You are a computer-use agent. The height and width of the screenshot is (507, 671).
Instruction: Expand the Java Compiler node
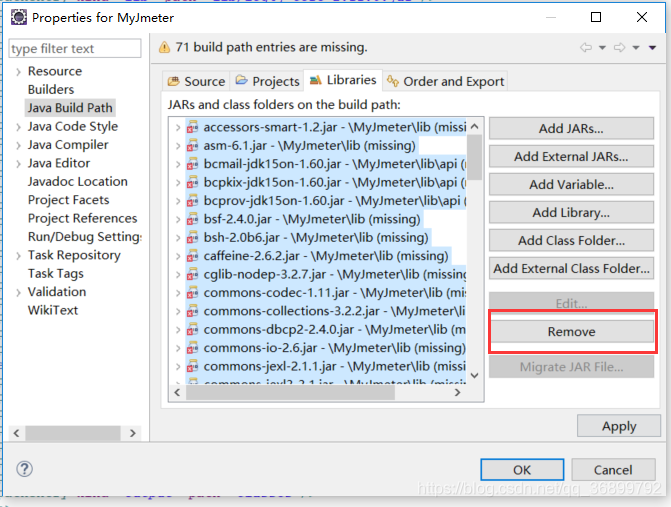click(18, 145)
